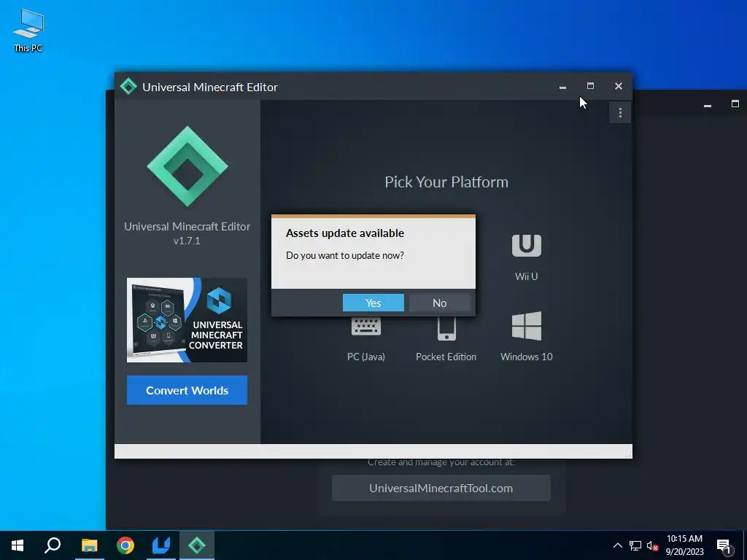Open the Universal Minecraft Converter banner
747x560 pixels.
(x=187, y=320)
